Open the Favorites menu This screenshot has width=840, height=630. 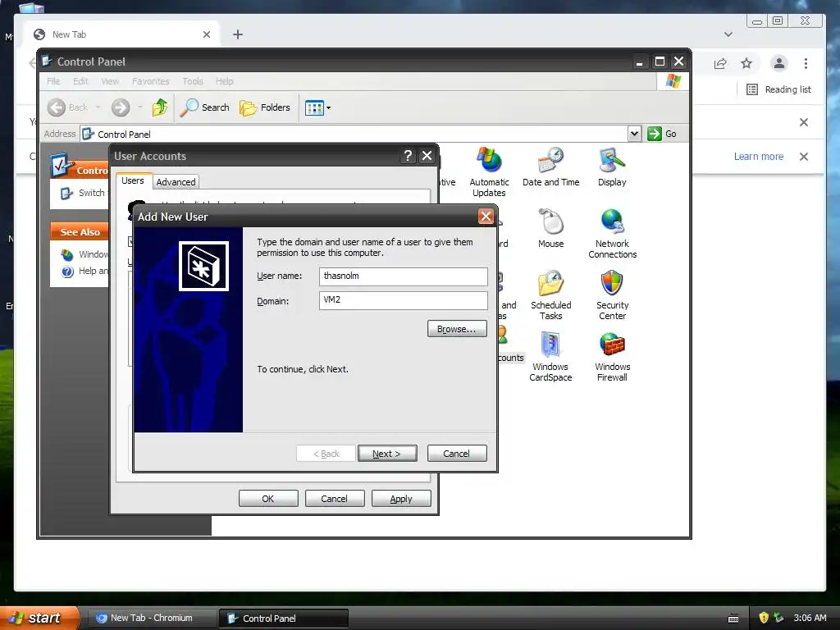(x=151, y=81)
